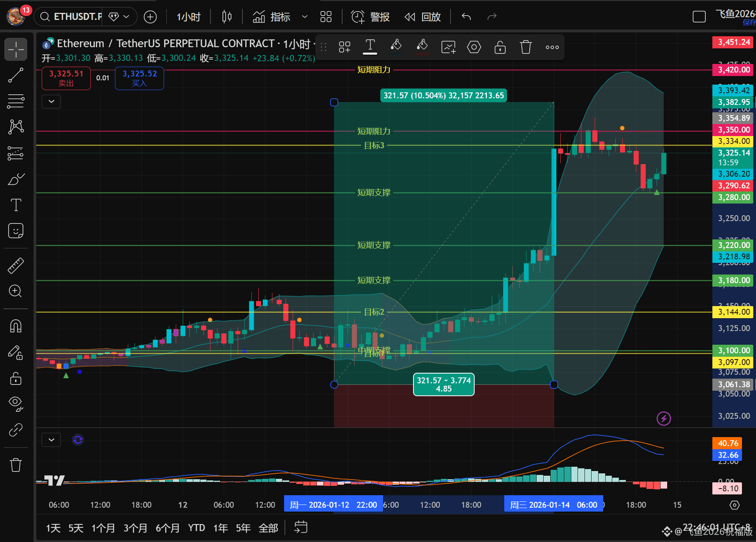Select the 3个月 time range
756x542 pixels.
tap(135, 528)
